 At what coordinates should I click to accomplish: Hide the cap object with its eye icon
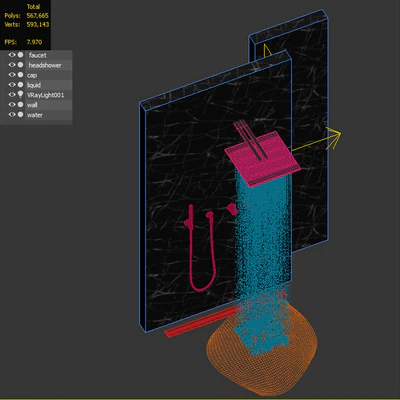(12, 75)
